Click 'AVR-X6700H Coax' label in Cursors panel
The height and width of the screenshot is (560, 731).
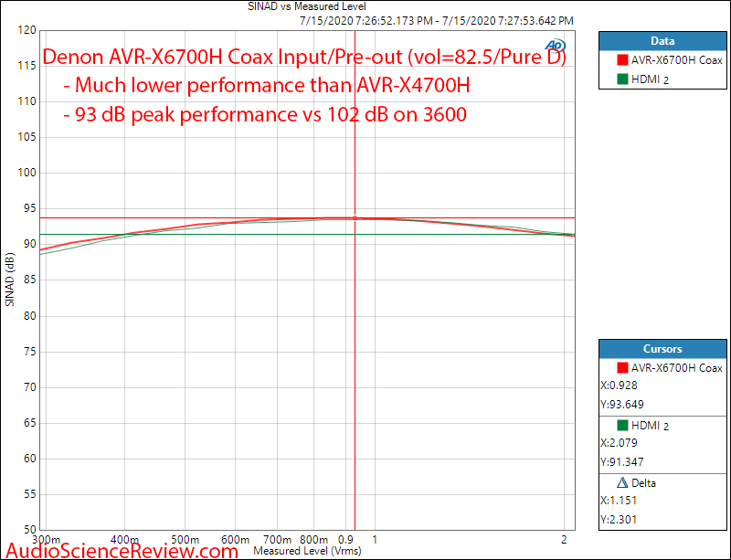click(x=677, y=368)
